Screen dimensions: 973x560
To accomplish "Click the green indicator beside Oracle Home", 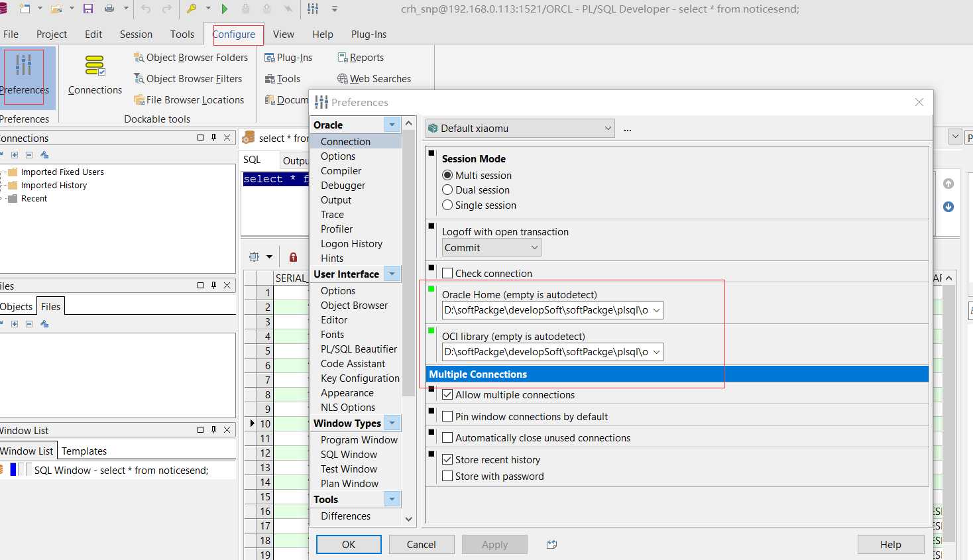I will click(x=431, y=289).
